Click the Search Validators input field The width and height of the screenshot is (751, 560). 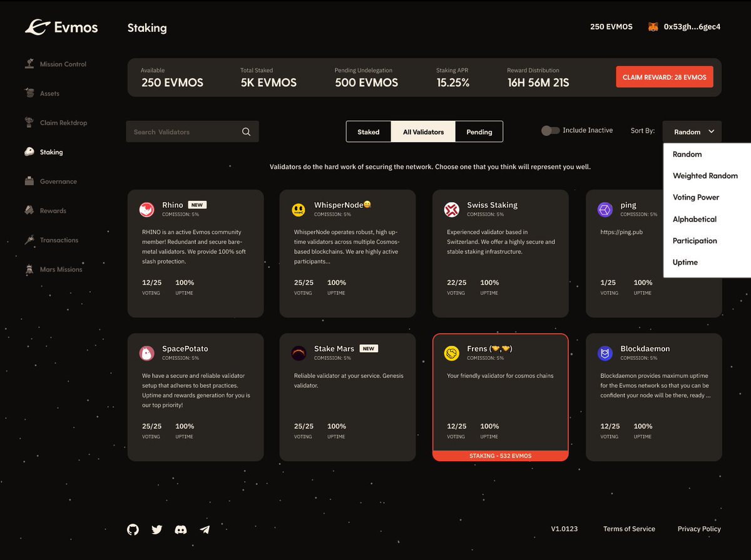pyautogui.click(x=181, y=131)
